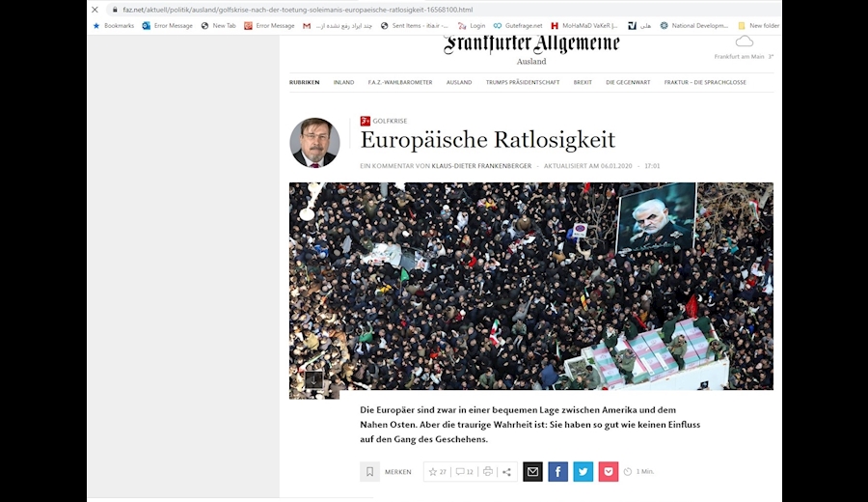Screen dimensions: 868x502
Task: Open author Klaus-Dieter Frankenberger's page
Action: pos(481,166)
